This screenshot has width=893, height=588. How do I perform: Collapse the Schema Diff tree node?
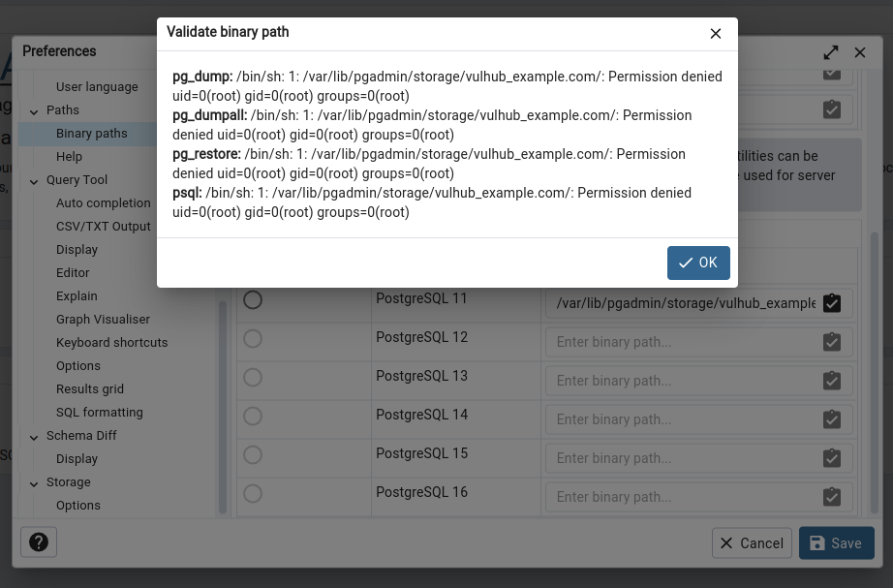click(34, 437)
